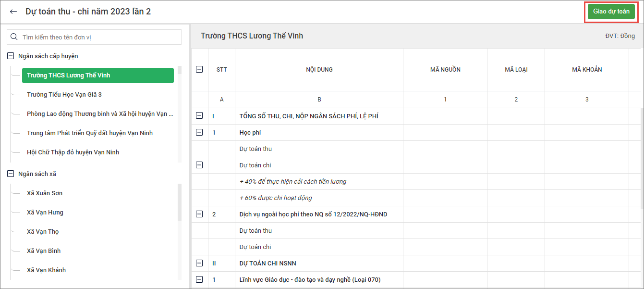Collapse the DỰ TOÁN CHI NSNN section

point(200,263)
